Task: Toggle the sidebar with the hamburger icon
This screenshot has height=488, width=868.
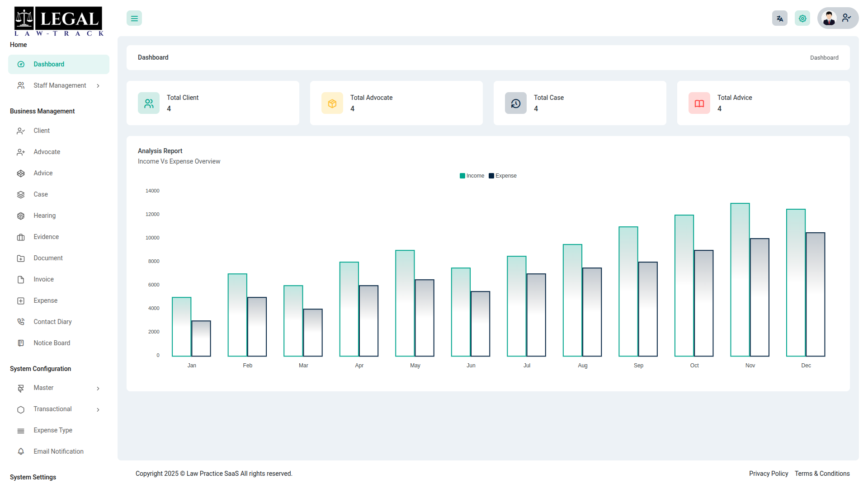Action: [x=134, y=19]
